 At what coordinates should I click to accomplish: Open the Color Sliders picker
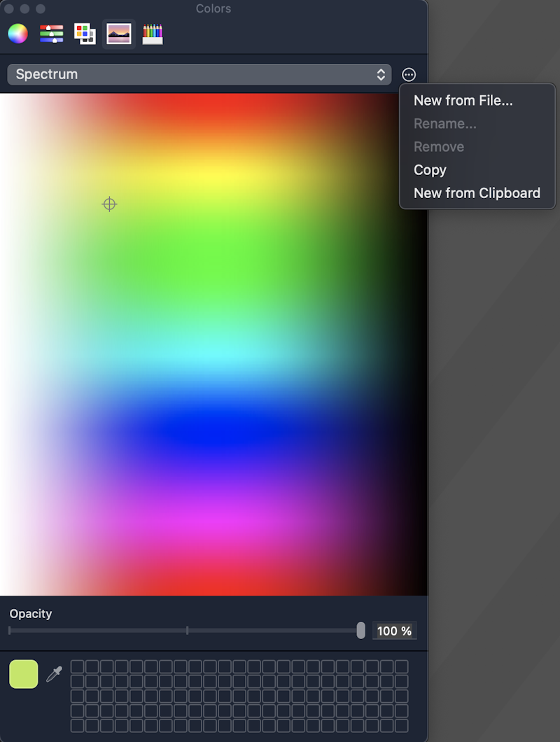pos(50,33)
